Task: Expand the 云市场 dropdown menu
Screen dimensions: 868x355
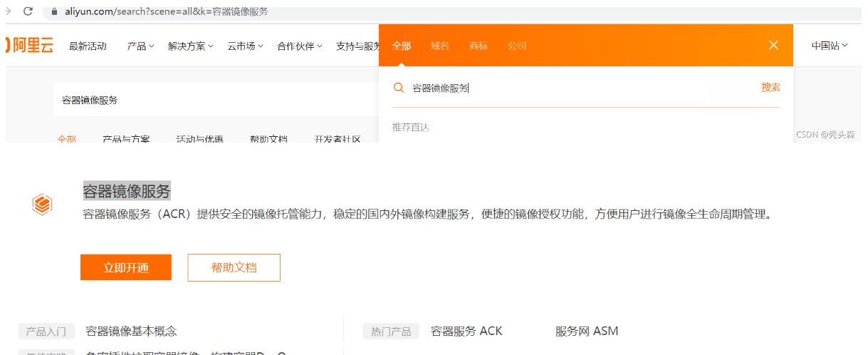Action: click(246, 46)
